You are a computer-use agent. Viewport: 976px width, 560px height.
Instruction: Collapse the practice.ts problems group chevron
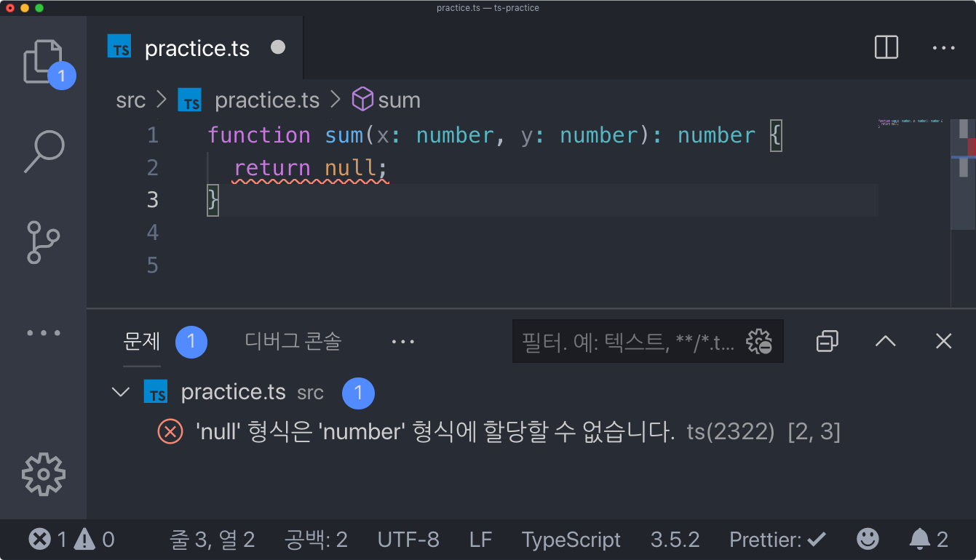[x=120, y=393]
